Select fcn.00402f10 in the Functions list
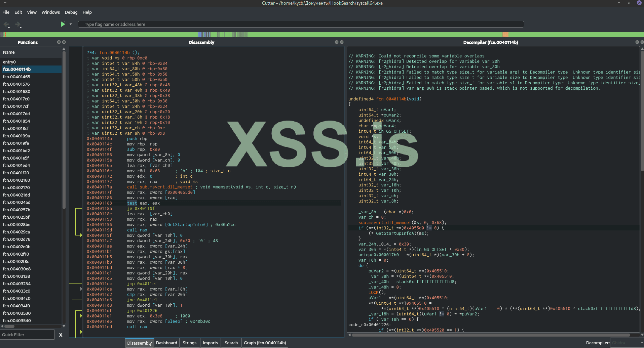 [x=31, y=254]
